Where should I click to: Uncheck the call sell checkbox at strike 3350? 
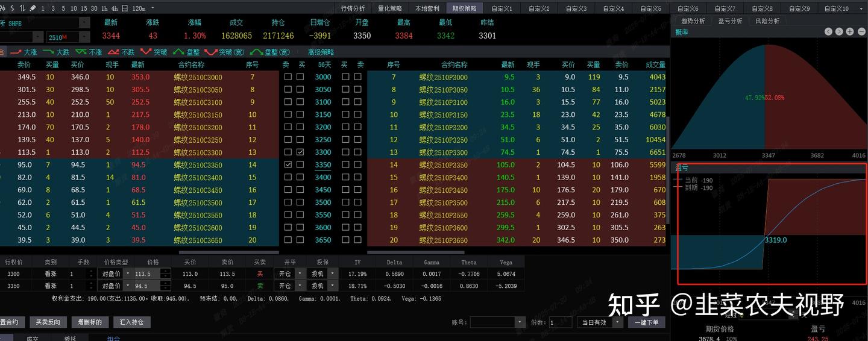pyautogui.click(x=288, y=164)
